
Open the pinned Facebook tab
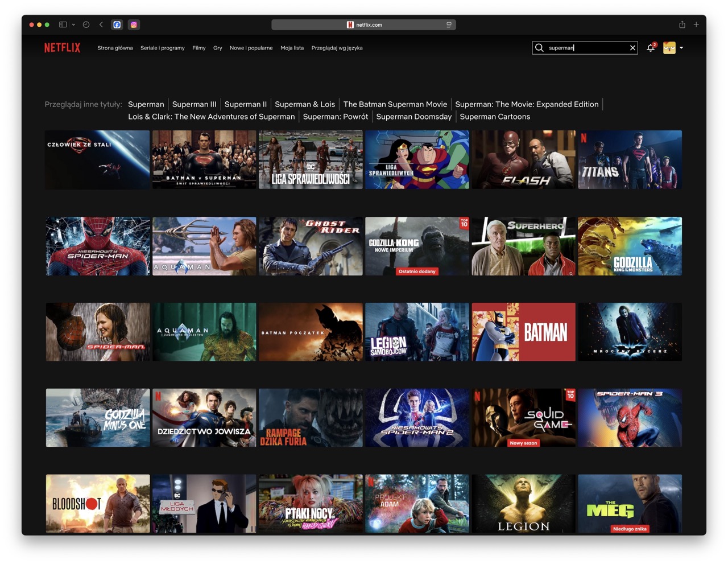coord(117,24)
